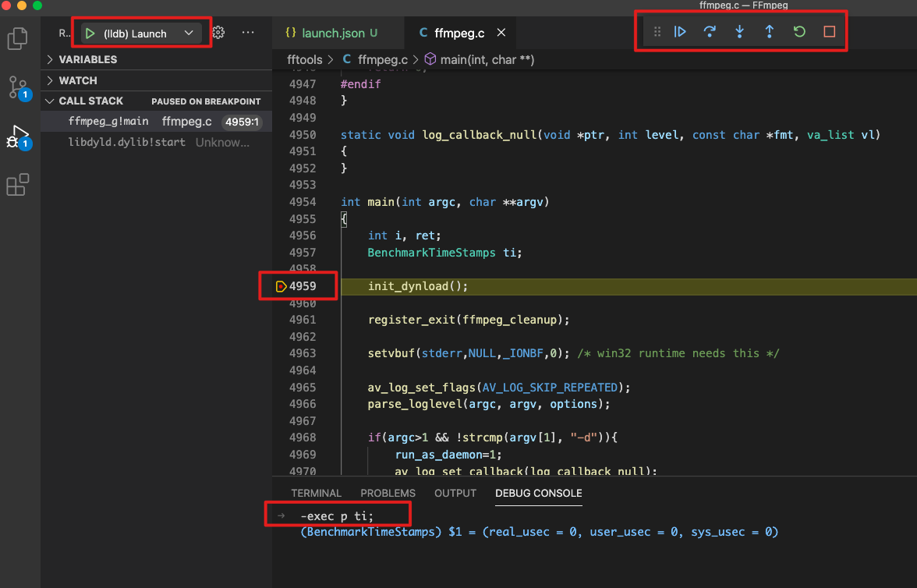Click the PAUSED ON BREAKPOINT status label
The image size is (917, 588).
pos(206,101)
